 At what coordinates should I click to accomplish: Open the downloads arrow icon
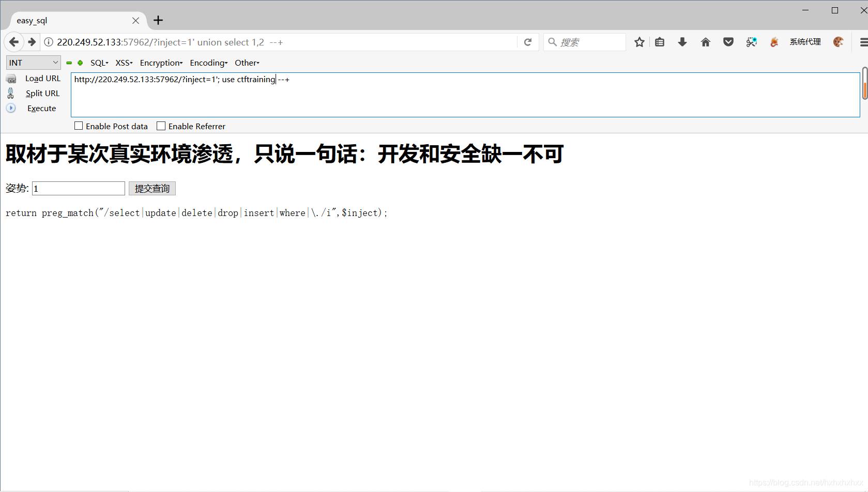(682, 42)
